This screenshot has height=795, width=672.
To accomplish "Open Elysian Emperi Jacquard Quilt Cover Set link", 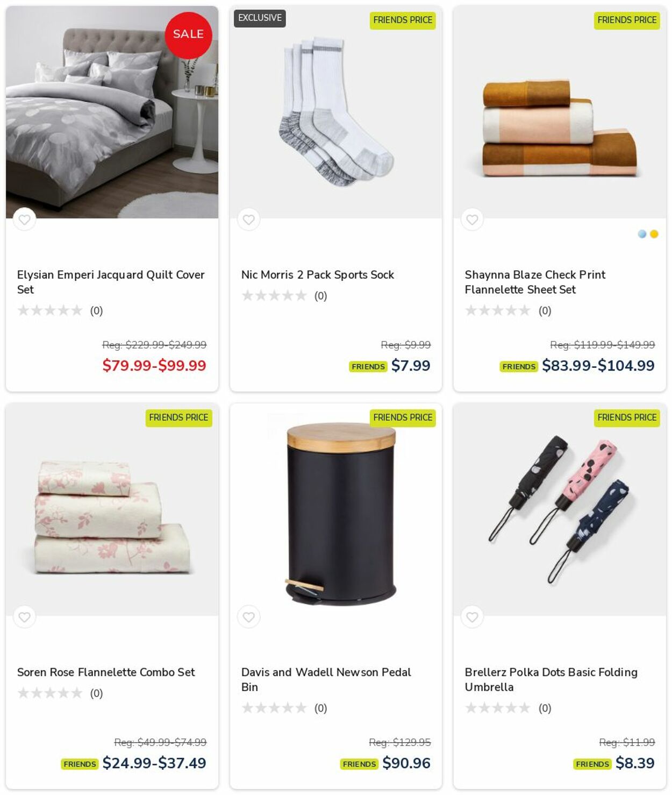I will click(111, 282).
